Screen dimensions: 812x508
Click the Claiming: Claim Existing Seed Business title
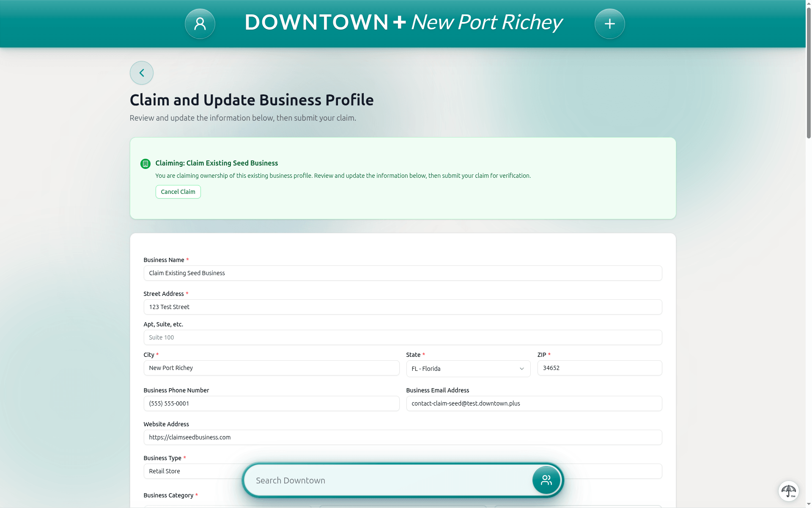[217, 163]
